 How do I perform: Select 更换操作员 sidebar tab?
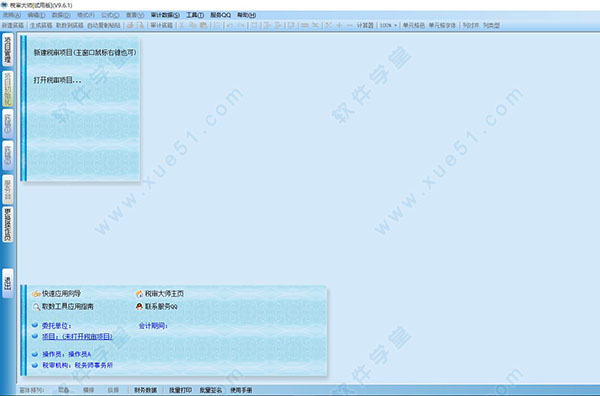pyautogui.click(x=8, y=225)
